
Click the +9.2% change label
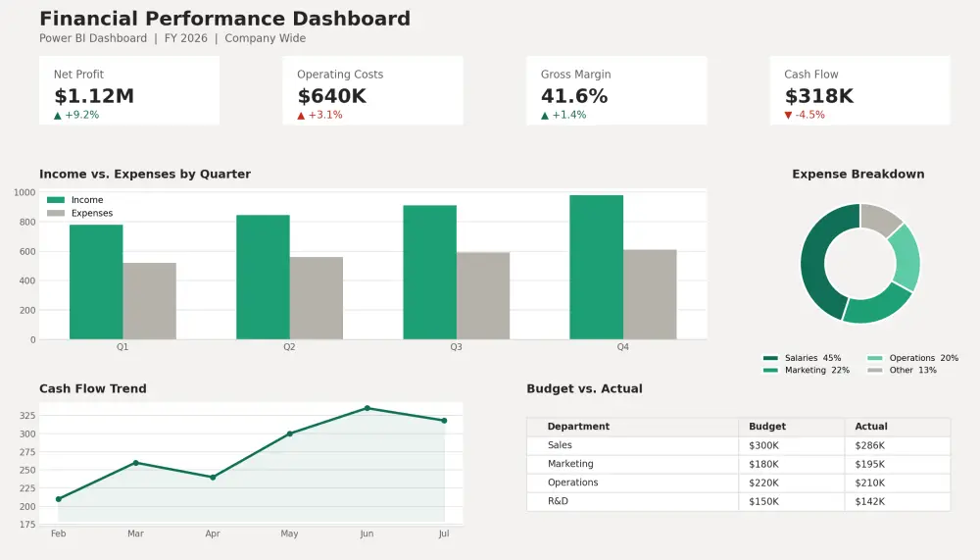pyautogui.click(x=82, y=115)
